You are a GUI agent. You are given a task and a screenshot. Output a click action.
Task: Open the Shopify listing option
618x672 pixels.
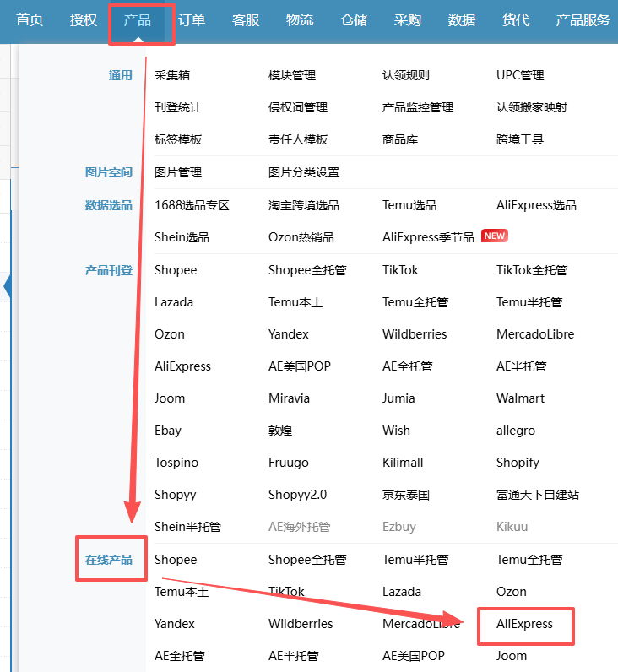518,463
